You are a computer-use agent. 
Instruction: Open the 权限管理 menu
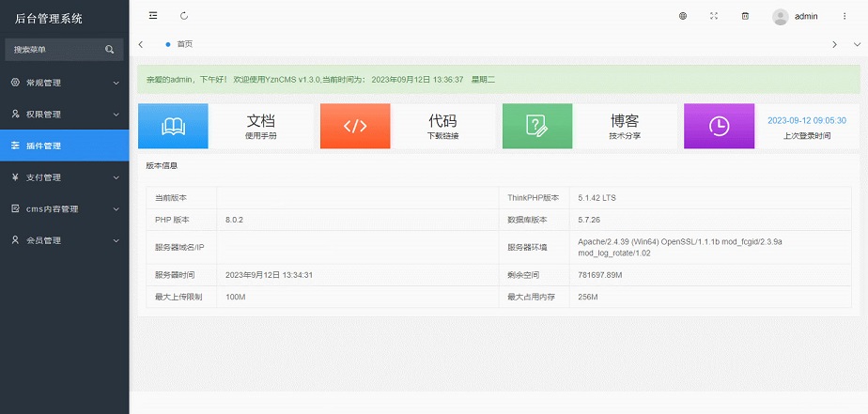(64, 114)
